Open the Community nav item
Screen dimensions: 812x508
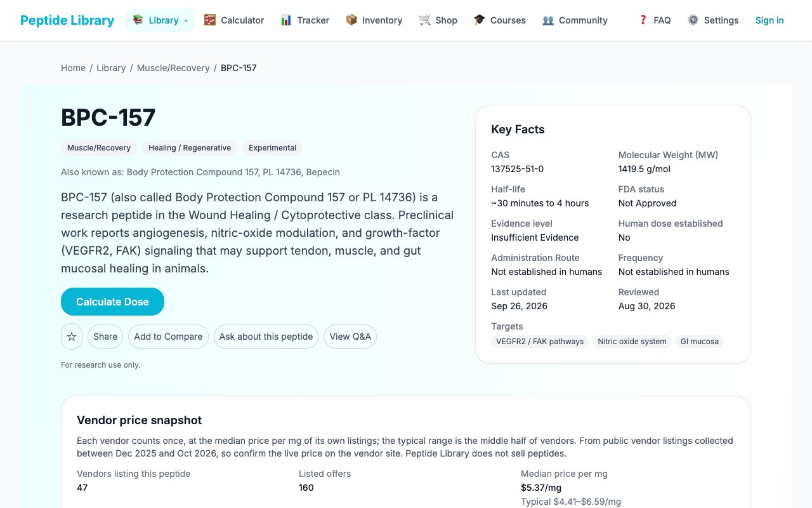[x=575, y=20]
